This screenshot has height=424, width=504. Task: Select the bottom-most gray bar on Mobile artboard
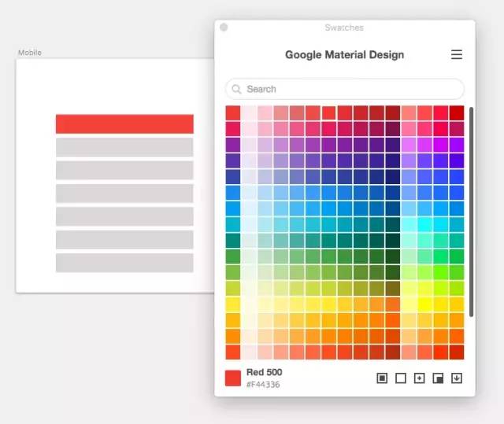124,263
